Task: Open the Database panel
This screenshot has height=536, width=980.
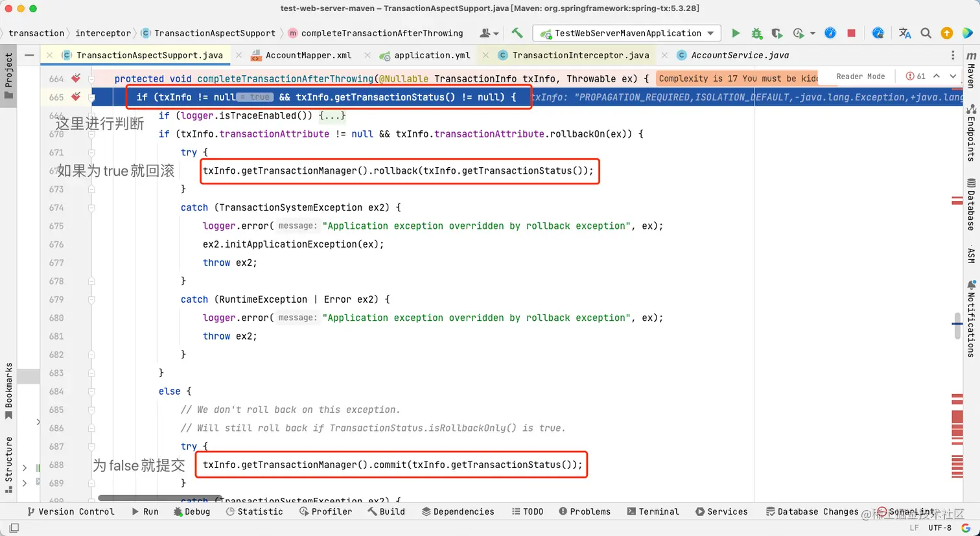Action: [970, 204]
